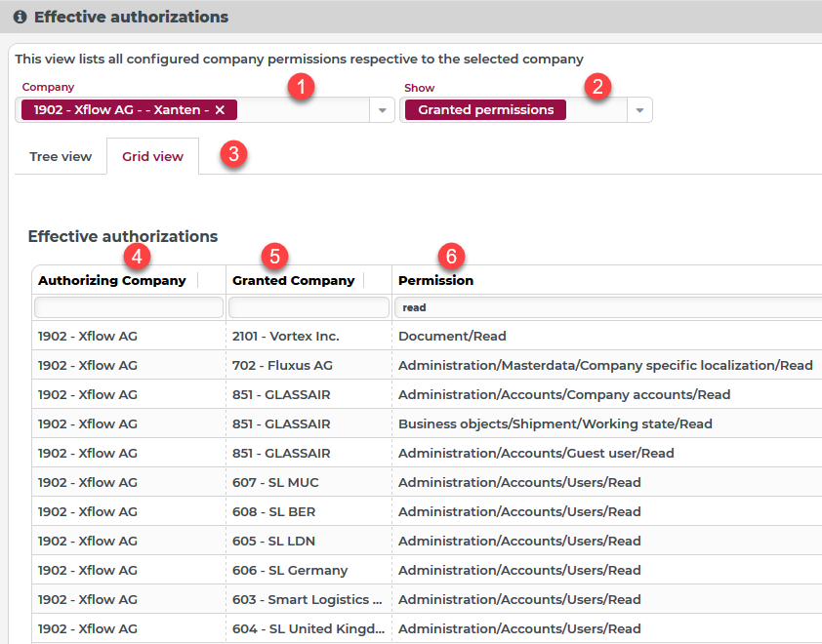Sort by the Granted Company column header
Screen dimensions: 822x644
point(294,280)
